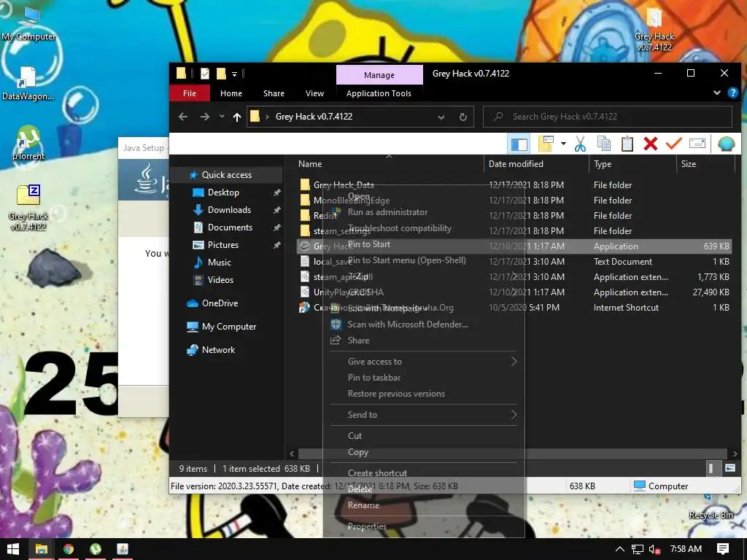This screenshot has height=560, width=747.
Task: Choose Pin to taskbar in the context menu
Action: point(374,378)
